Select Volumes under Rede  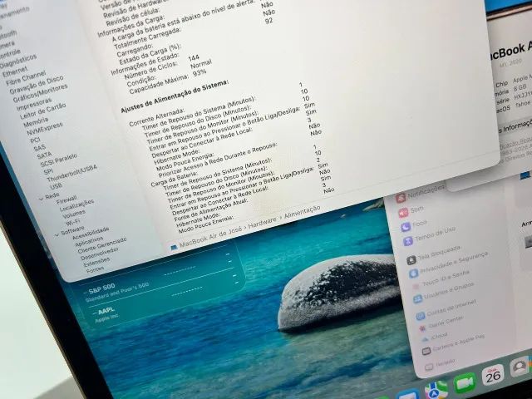(x=74, y=214)
